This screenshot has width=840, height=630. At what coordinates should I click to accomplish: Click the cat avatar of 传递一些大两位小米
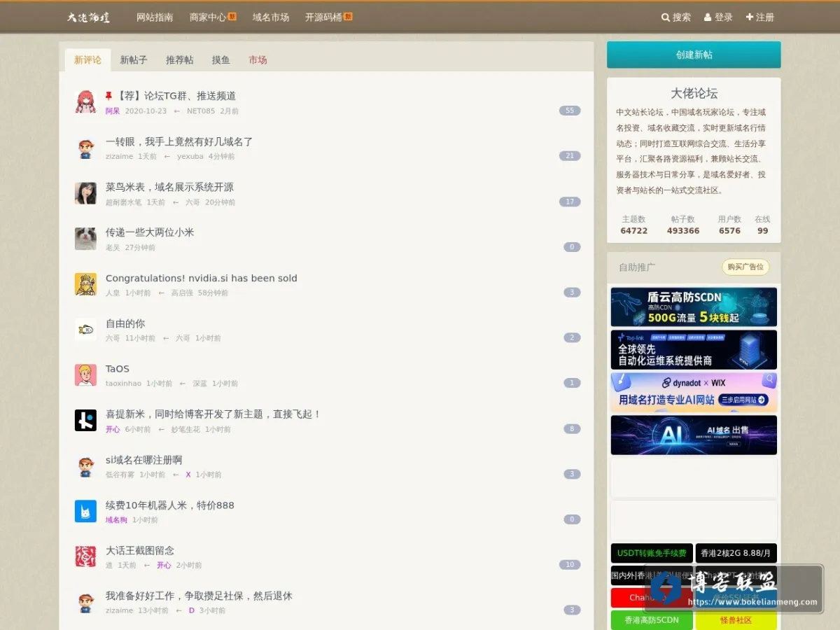85,239
